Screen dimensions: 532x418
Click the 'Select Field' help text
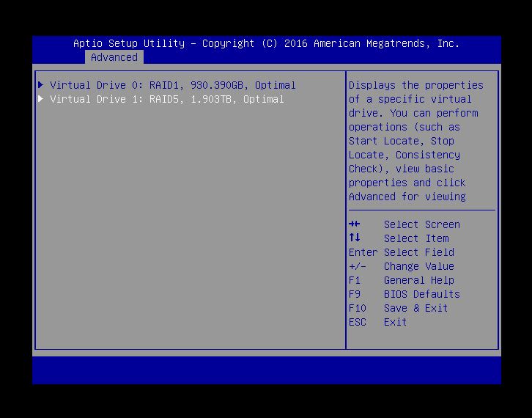pos(419,252)
